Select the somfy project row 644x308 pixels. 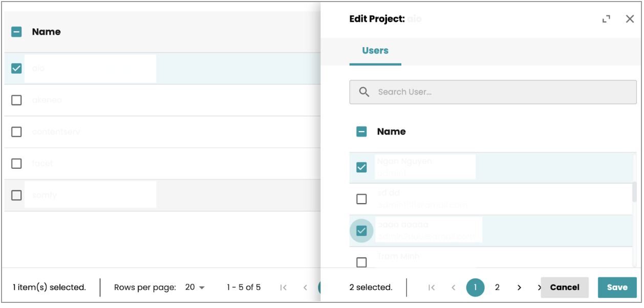click(x=16, y=194)
